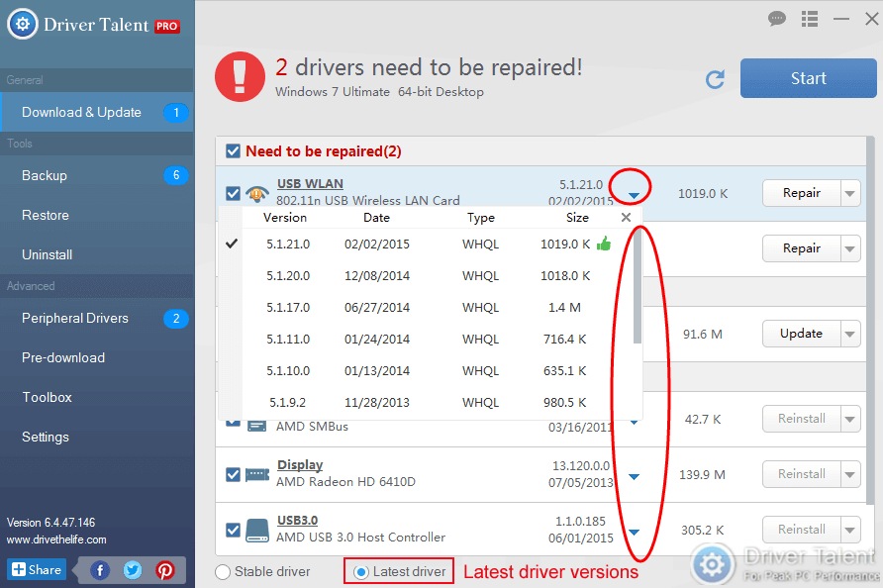The width and height of the screenshot is (883, 588).
Task: Click the Update button
Action: pyautogui.click(x=802, y=334)
